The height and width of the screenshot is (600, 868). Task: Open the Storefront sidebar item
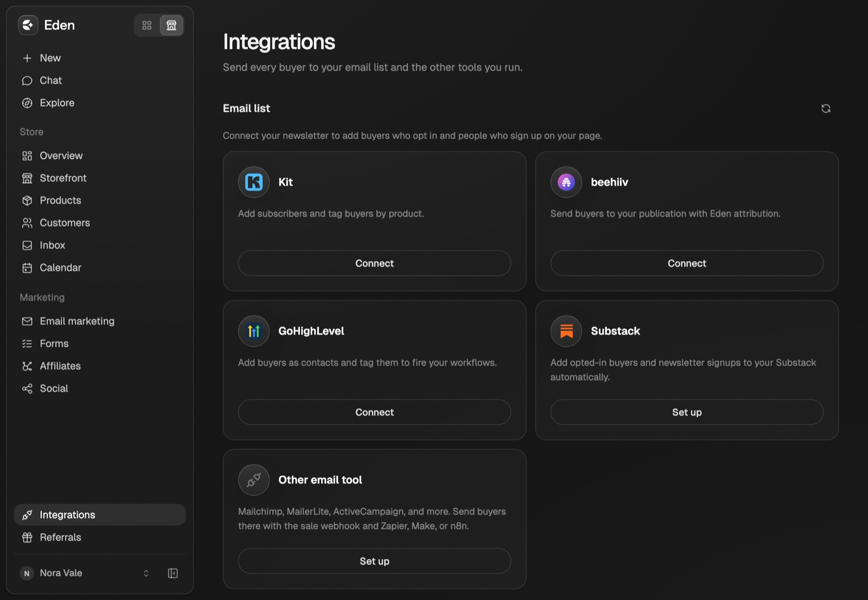point(100,178)
